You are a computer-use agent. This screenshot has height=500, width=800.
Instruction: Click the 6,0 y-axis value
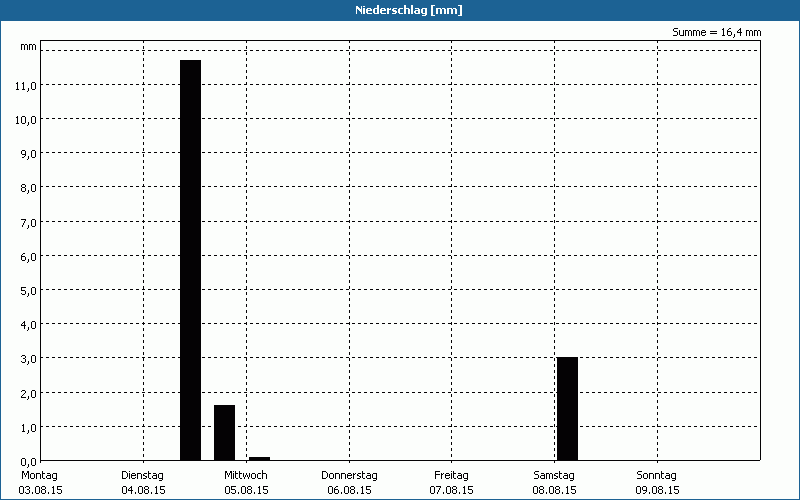[x=29, y=257]
